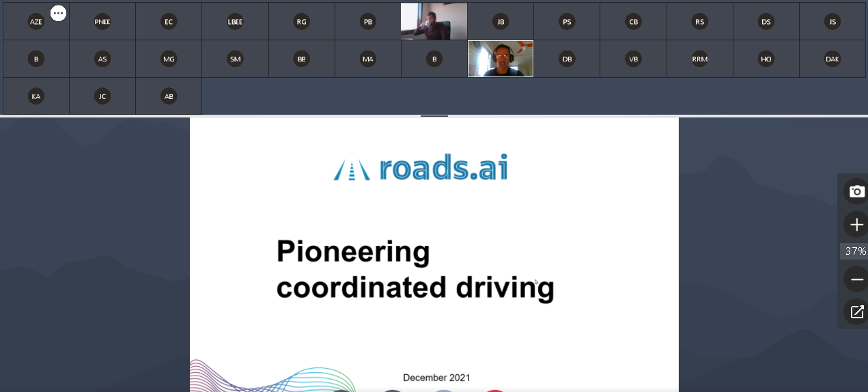Select the MG participant tile

pyautogui.click(x=169, y=59)
